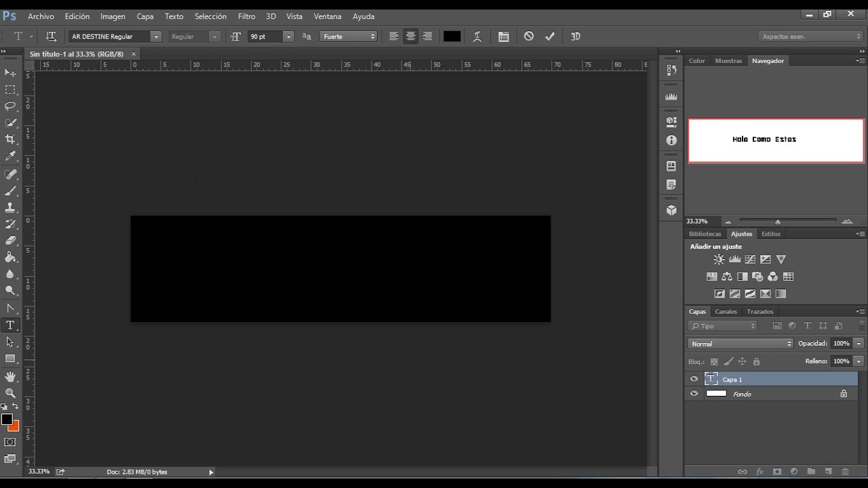Open the status bar info arrow

211,472
